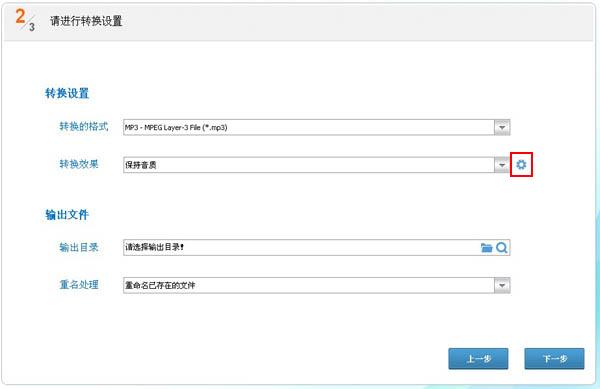Open the 保持音质 conversion effect combo box

(316, 165)
